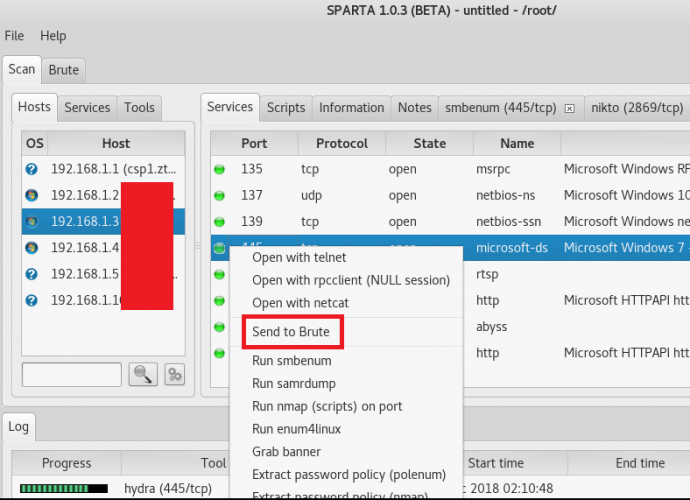Open the Scripts tab

click(x=286, y=108)
